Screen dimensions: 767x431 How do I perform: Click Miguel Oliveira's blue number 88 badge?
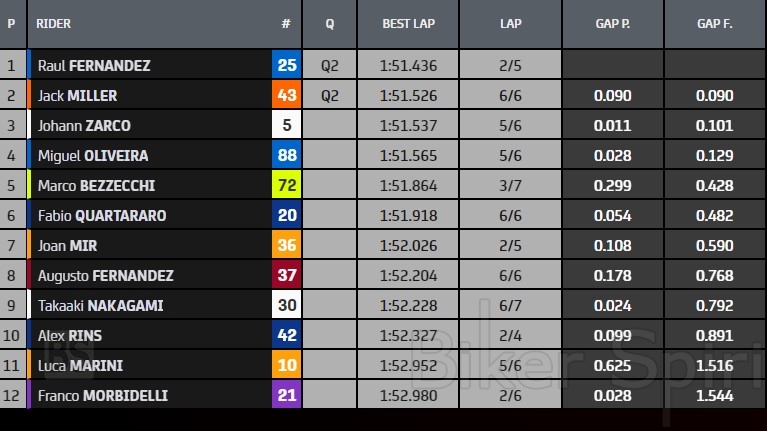coord(287,156)
